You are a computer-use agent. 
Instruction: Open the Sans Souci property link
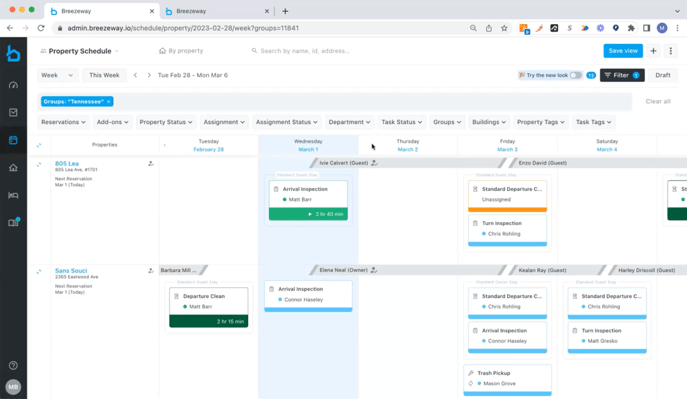click(71, 271)
